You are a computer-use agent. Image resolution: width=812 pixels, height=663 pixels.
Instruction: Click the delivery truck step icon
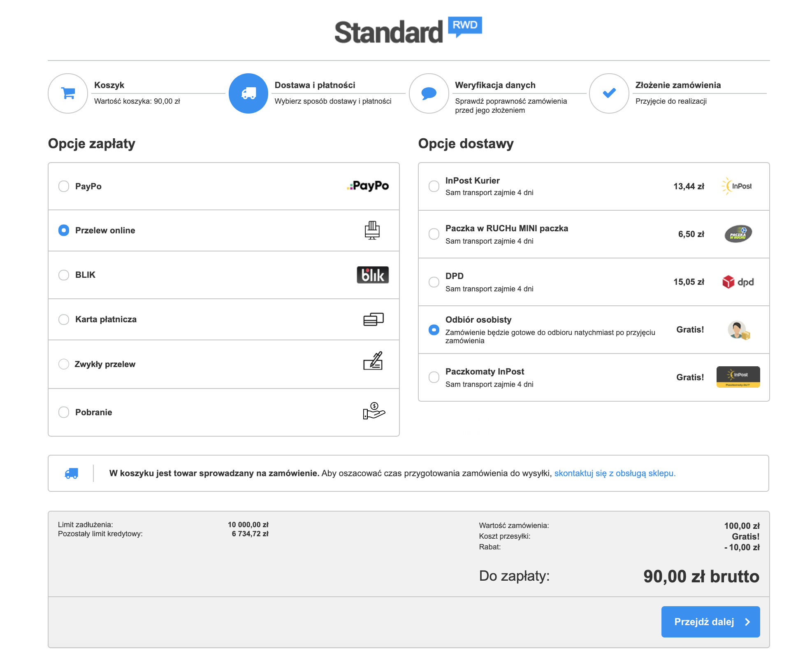(248, 93)
